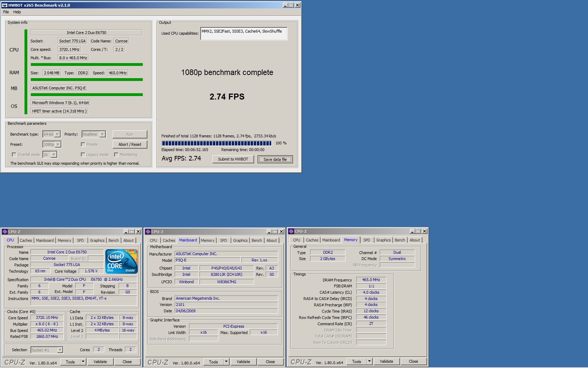
Task: Click Validate in first CPU-Z window
Action: click(x=100, y=362)
